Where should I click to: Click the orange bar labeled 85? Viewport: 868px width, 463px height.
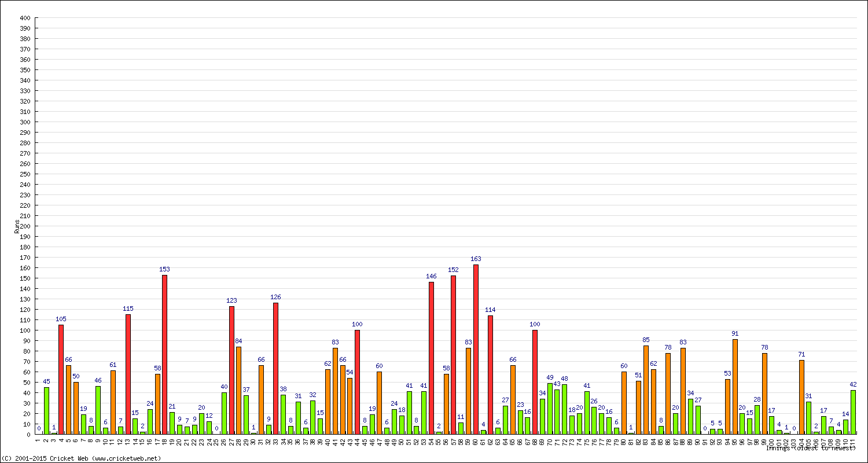tap(646, 389)
